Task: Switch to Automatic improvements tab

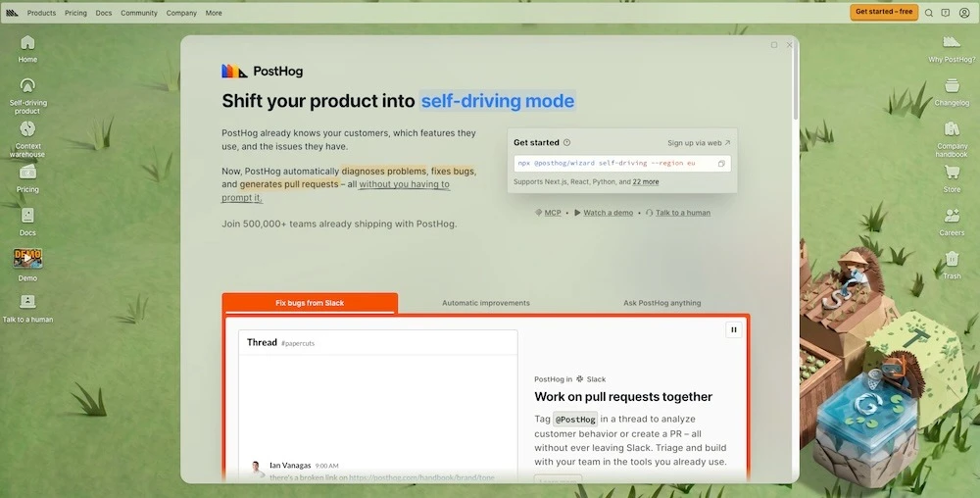Action: (x=486, y=303)
